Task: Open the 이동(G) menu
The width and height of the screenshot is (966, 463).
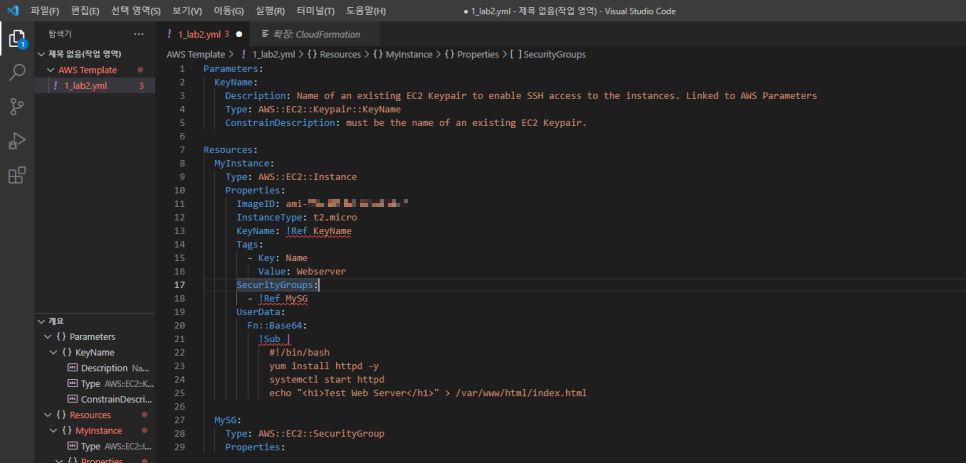Action: (x=229, y=11)
